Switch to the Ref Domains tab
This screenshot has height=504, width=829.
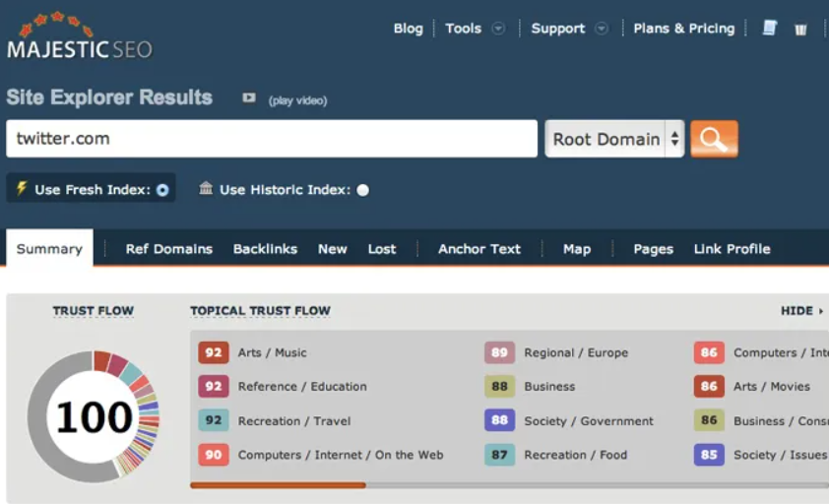pos(168,249)
